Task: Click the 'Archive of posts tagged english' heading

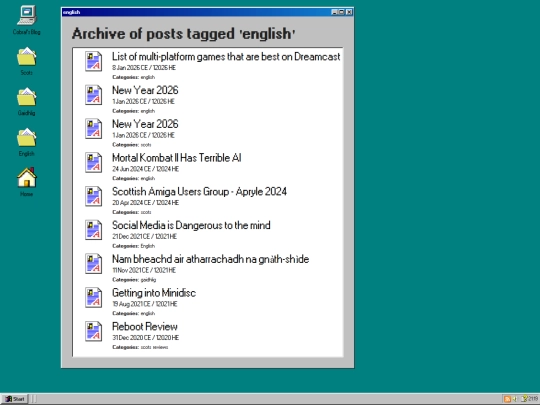Action: pyautogui.click(x=184, y=34)
